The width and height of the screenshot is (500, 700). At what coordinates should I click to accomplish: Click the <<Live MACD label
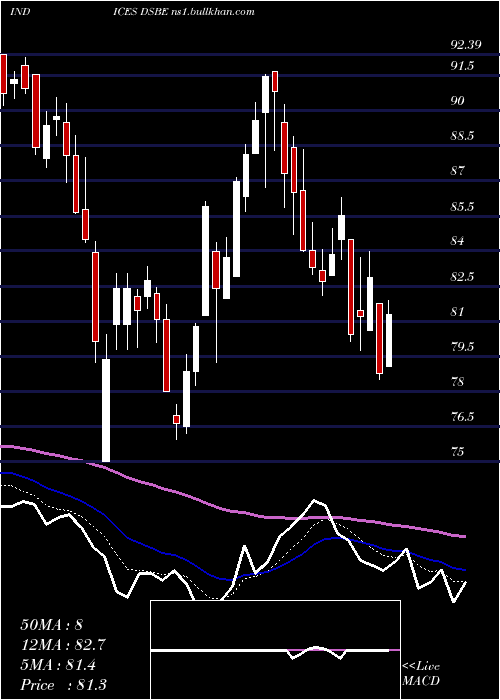[421, 674]
